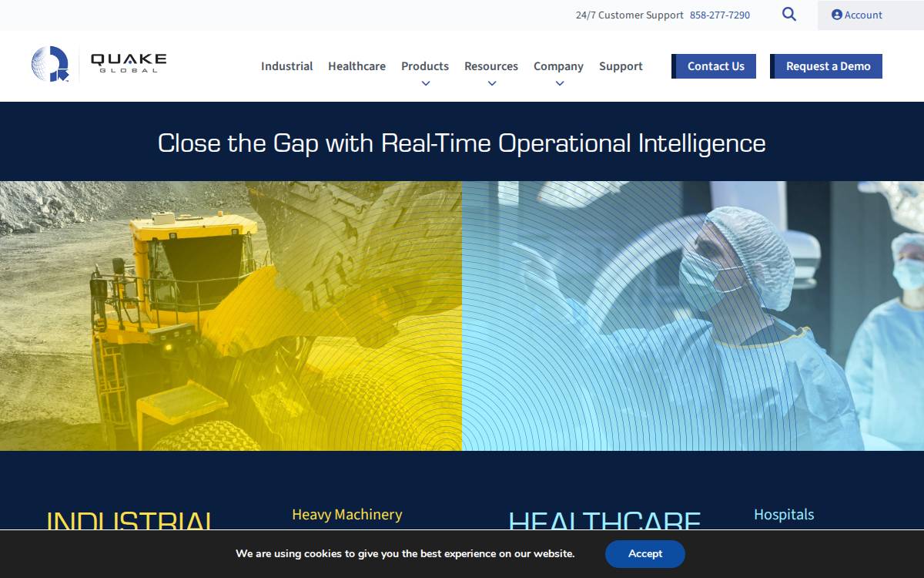Expand the Resources menu chevron

(491, 83)
